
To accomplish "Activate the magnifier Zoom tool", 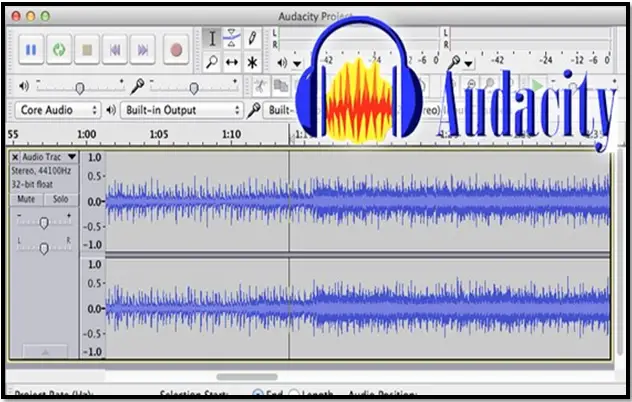I will click(212, 61).
